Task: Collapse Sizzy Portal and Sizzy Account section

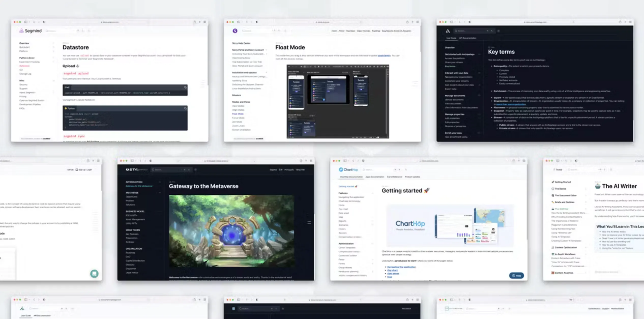Action: tap(266, 50)
